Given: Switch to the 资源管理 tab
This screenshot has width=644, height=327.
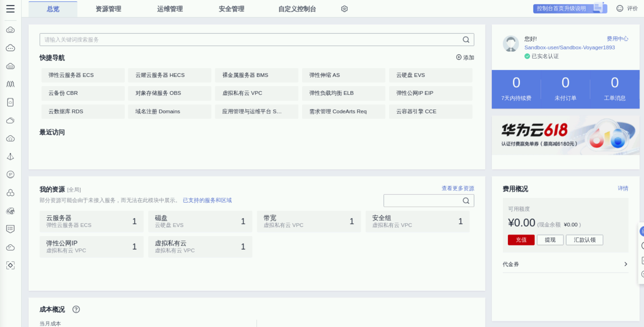Looking at the screenshot, I should tap(108, 9).
